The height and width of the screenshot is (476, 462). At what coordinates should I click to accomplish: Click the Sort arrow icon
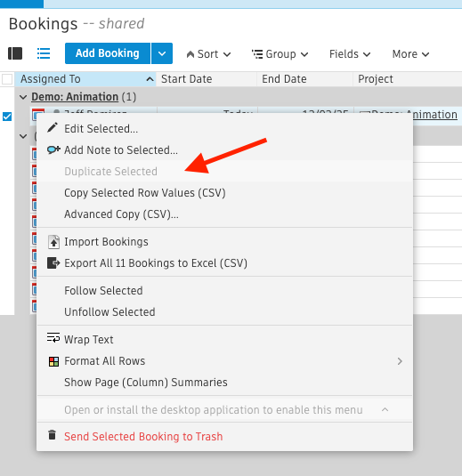click(190, 54)
